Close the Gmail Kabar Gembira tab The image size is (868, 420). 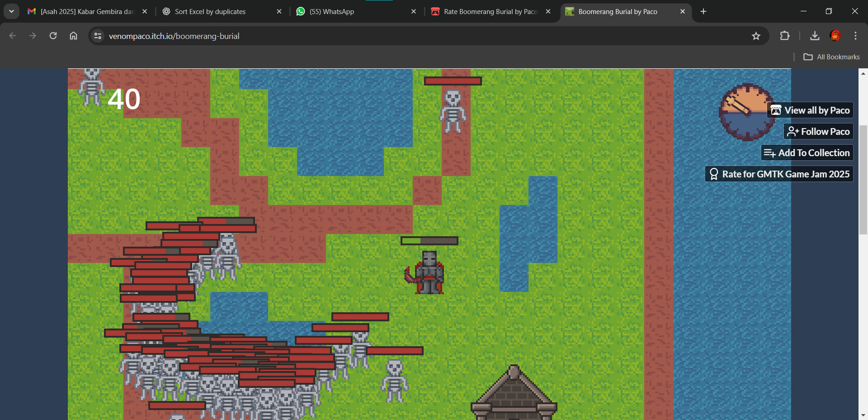[x=145, y=11]
